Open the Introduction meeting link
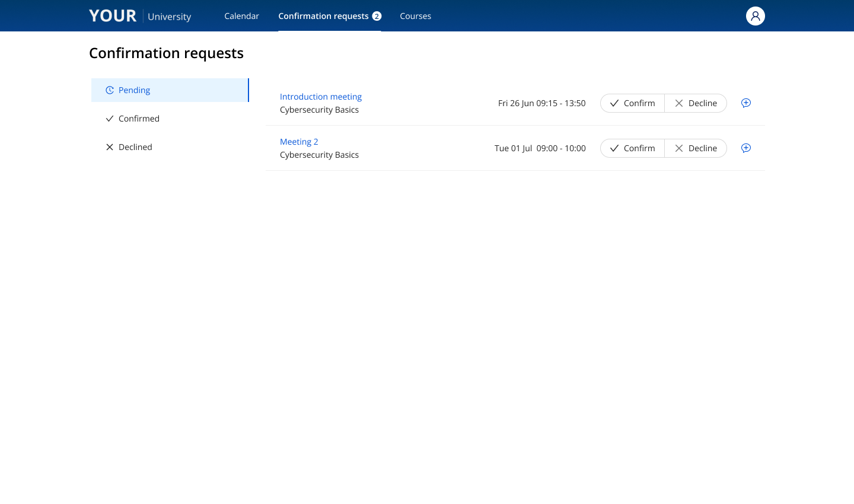Screen dimensions: 854x504 pyautogui.click(x=321, y=97)
